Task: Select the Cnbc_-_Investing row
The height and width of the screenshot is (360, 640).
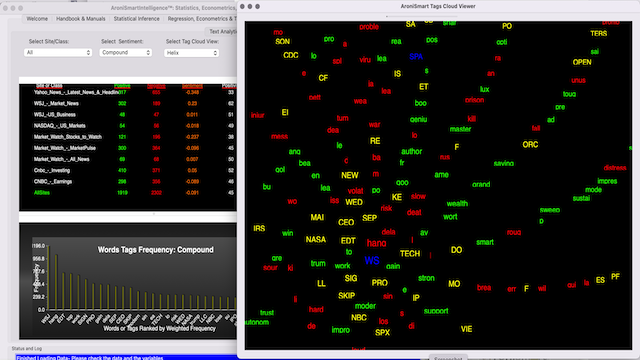Action: coord(128,171)
